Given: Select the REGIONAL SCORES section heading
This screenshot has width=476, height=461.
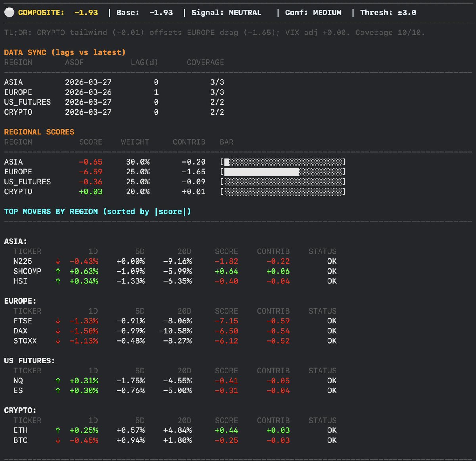Looking at the screenshot, I should point(39,132).
